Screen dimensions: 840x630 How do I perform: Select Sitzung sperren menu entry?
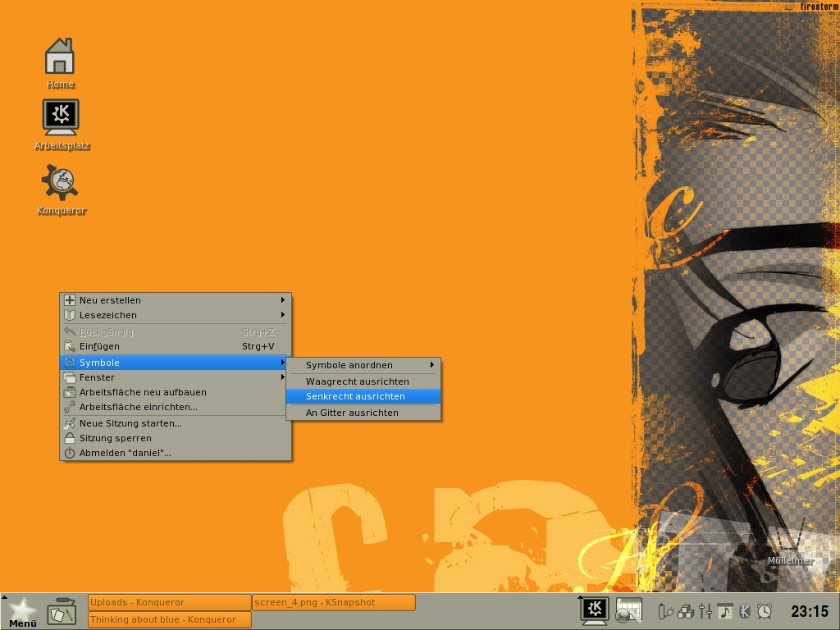pyautogui.click(x=176, y=438)
